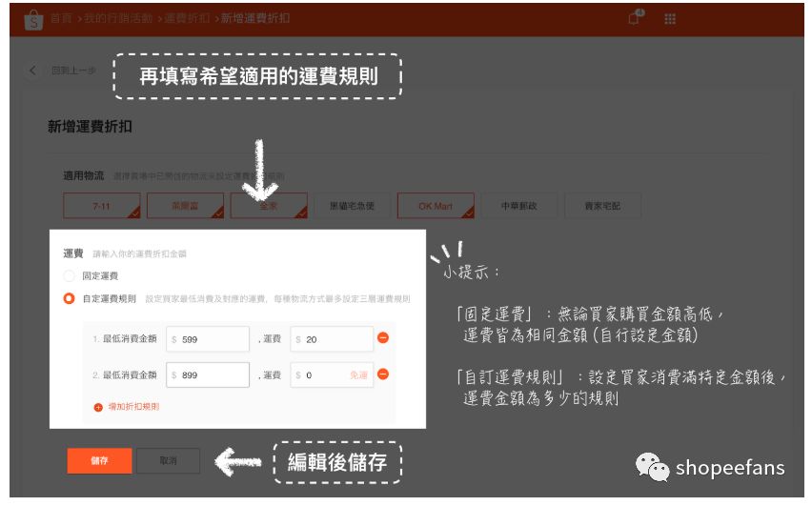Focus the minimum spend field showing 599
The width and height of the screenshot is (812, 506).
(x=208, y=339)
